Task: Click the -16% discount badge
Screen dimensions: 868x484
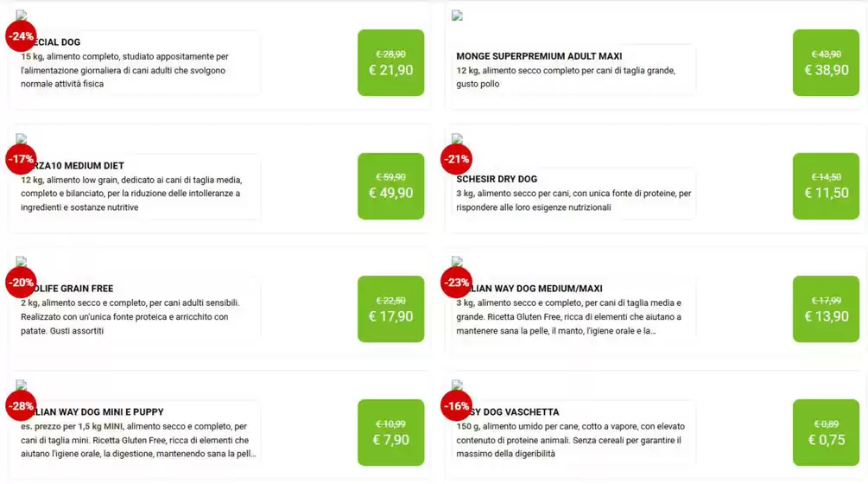Action: point(456,405)
